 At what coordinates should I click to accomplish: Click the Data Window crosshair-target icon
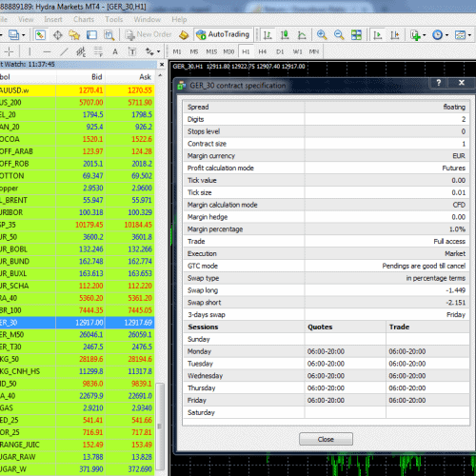[x=58, y=35]
